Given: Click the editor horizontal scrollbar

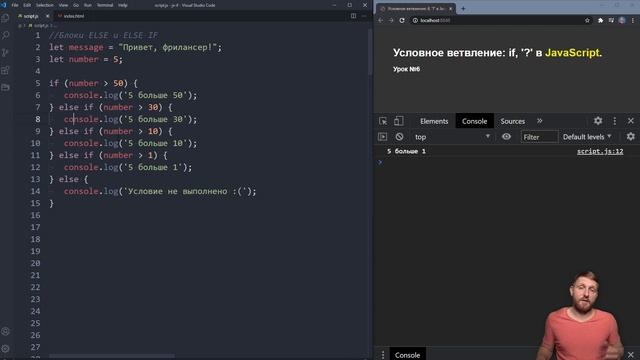Looking at the screenshot, I should (x=111, y=356).
